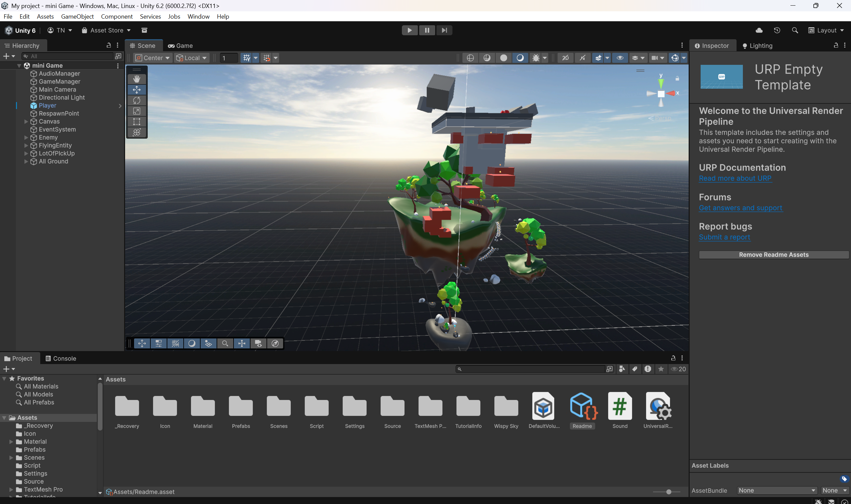Screen dimensions: 851x504
Task: Open the Read more about URP link
Action: coord(735,178)
